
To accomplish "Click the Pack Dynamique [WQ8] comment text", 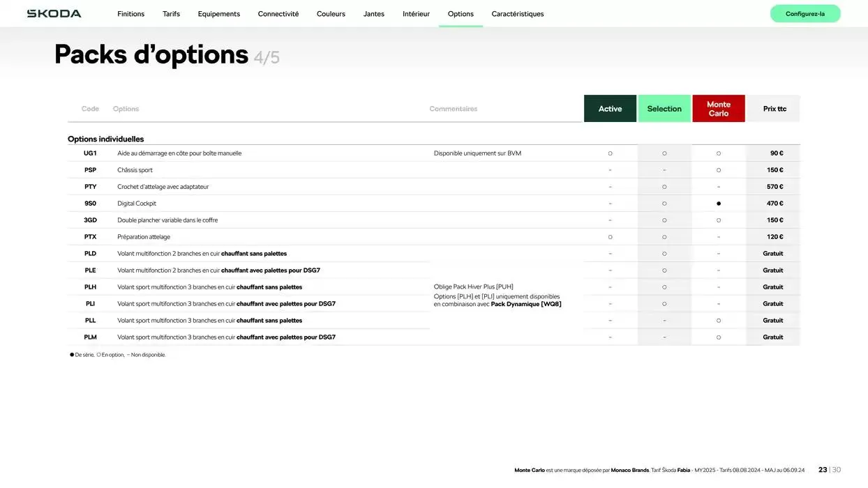I will pos(526,304).
